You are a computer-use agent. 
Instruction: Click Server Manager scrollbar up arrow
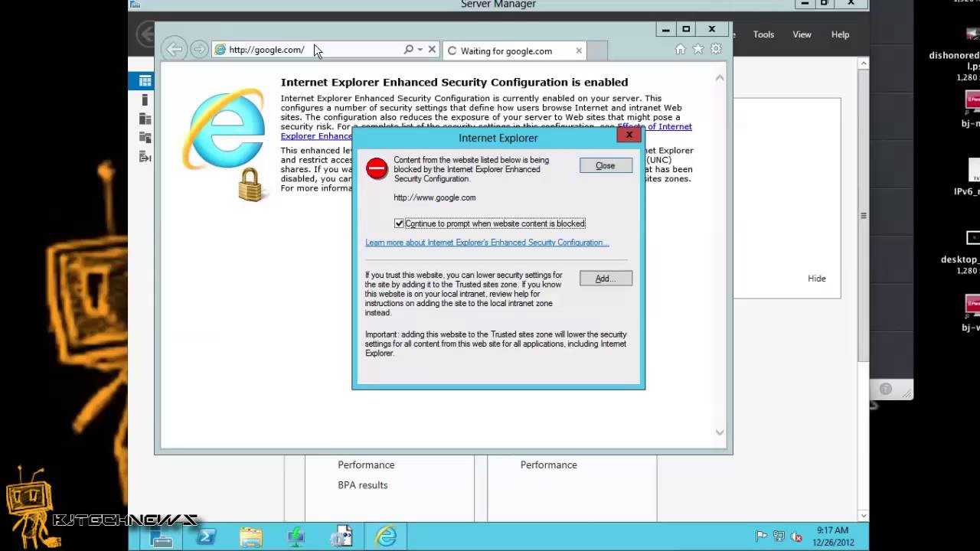click(x=864, y=64)
